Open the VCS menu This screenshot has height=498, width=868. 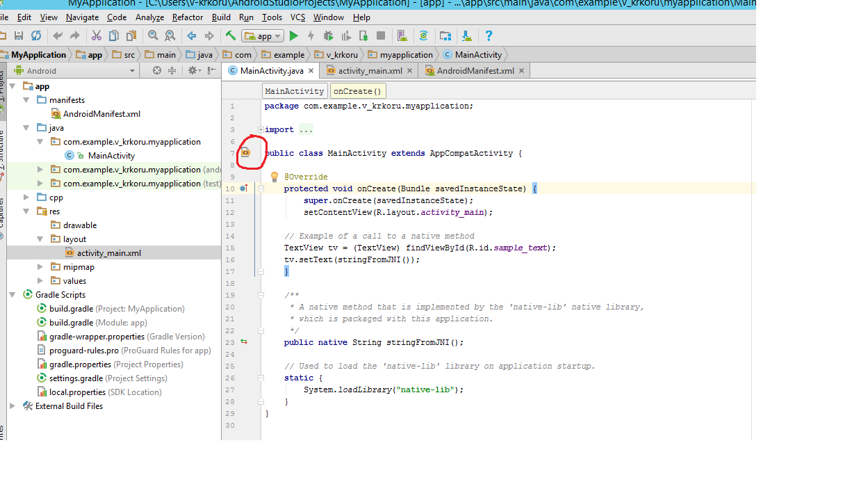(x=297, y=17)
